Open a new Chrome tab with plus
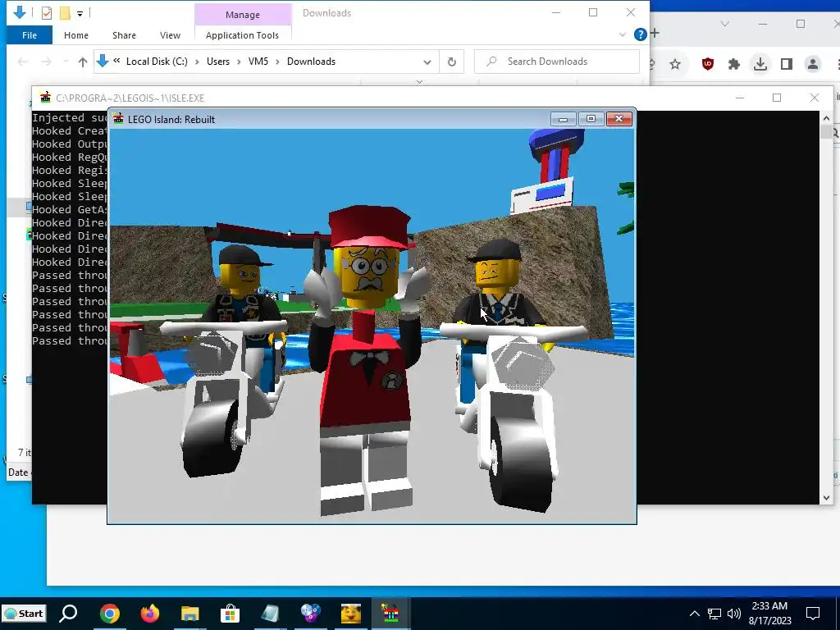Screen dimensions: 840x630 [655, 33]
